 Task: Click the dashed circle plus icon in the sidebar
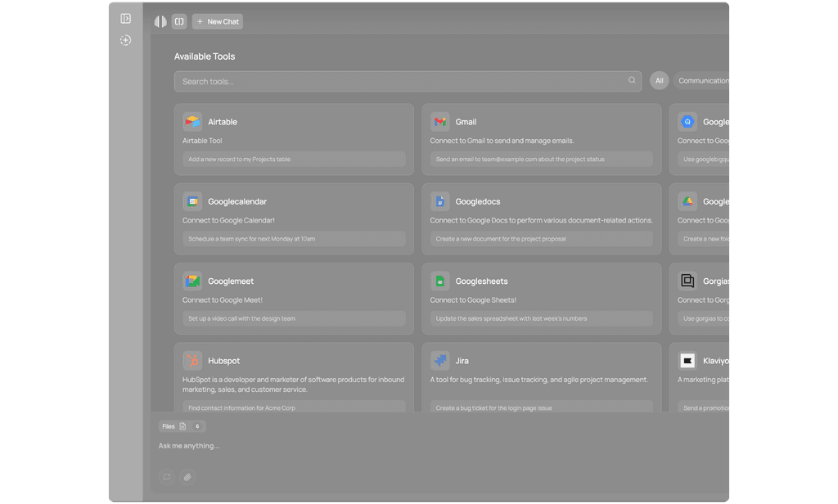(125, 40)
